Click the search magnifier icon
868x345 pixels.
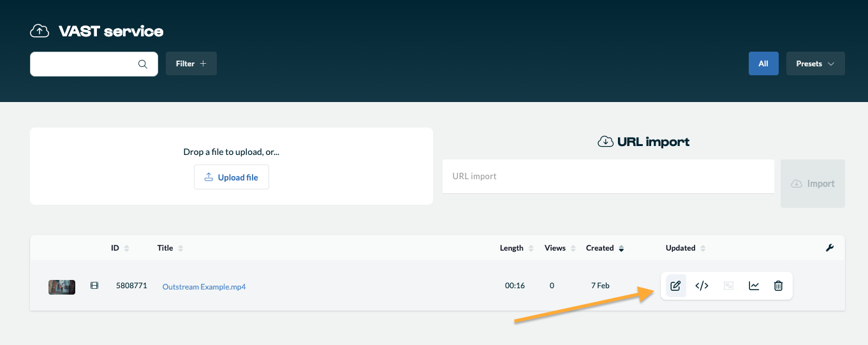tap(143, 64)
